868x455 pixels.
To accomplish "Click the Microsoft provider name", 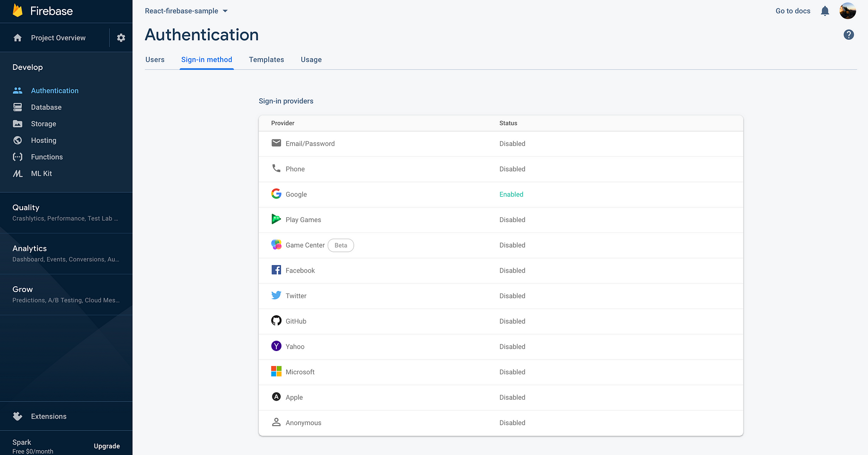I will pos(300,372).
